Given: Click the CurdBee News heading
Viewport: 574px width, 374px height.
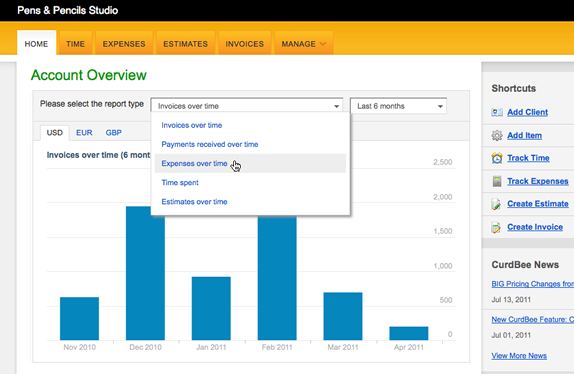Looking at the screenshot, I should point(525,265).
